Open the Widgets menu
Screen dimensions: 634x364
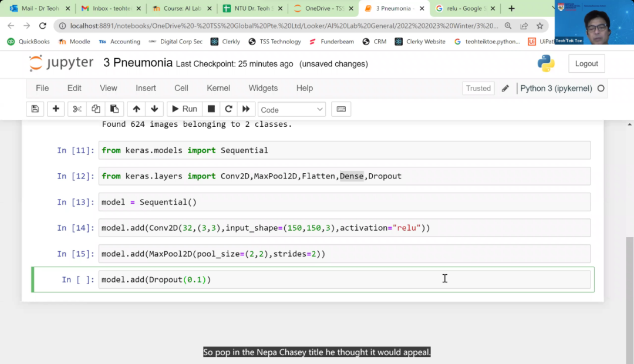point(263,88)
